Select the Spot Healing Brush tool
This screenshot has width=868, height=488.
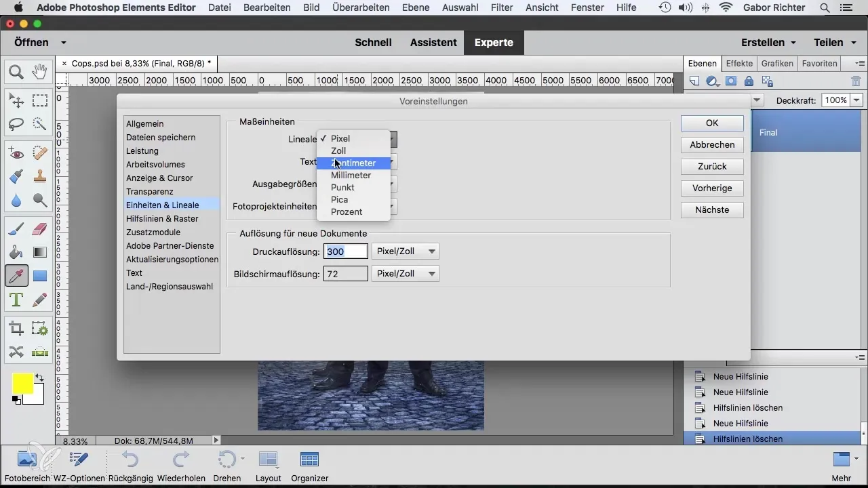coord(40,154)
